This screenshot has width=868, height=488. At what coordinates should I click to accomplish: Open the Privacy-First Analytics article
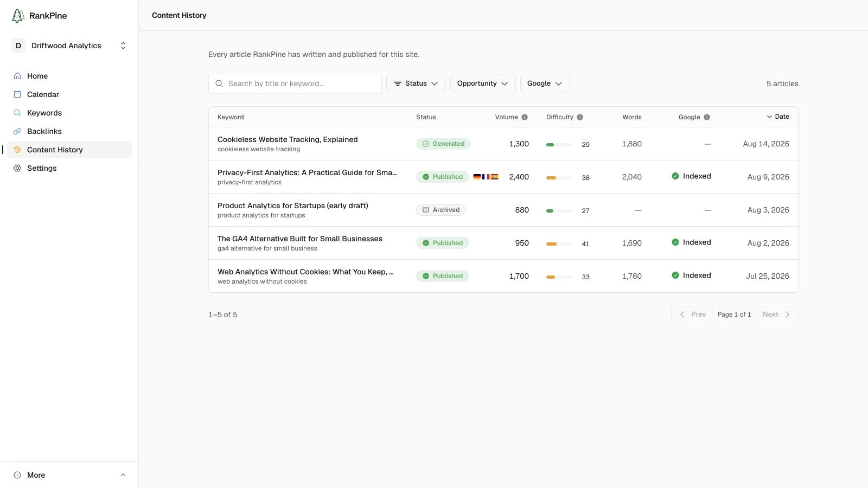[307, 172]
